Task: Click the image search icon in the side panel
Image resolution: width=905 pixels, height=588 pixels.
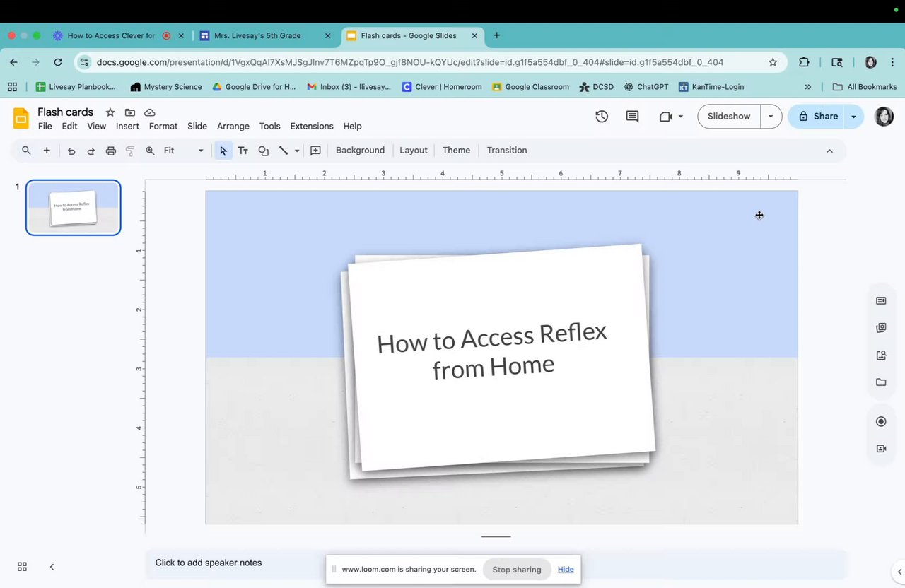Action: pos(881,355)
